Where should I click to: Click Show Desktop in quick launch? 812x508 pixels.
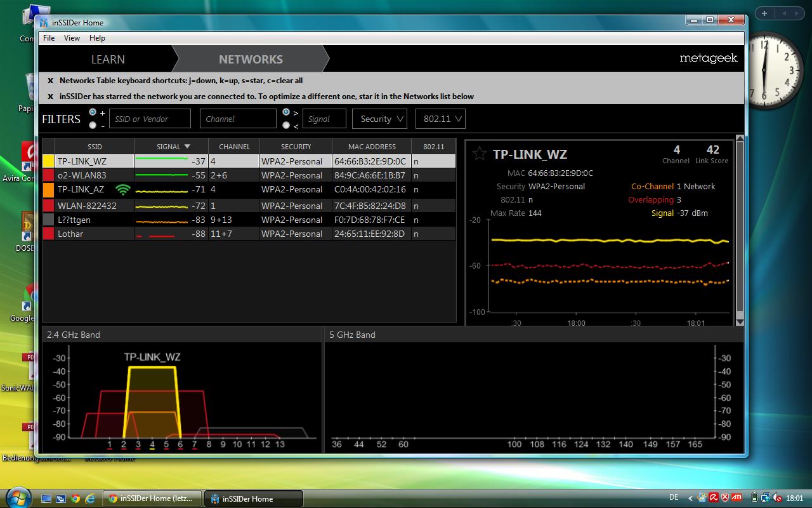pyautogui.click(x=46, y=498)
